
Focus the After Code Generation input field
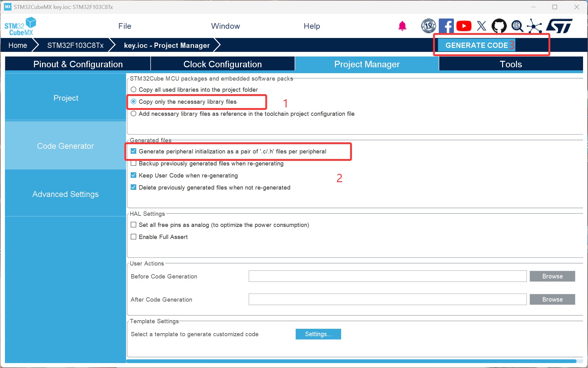[x=387, y=299]
